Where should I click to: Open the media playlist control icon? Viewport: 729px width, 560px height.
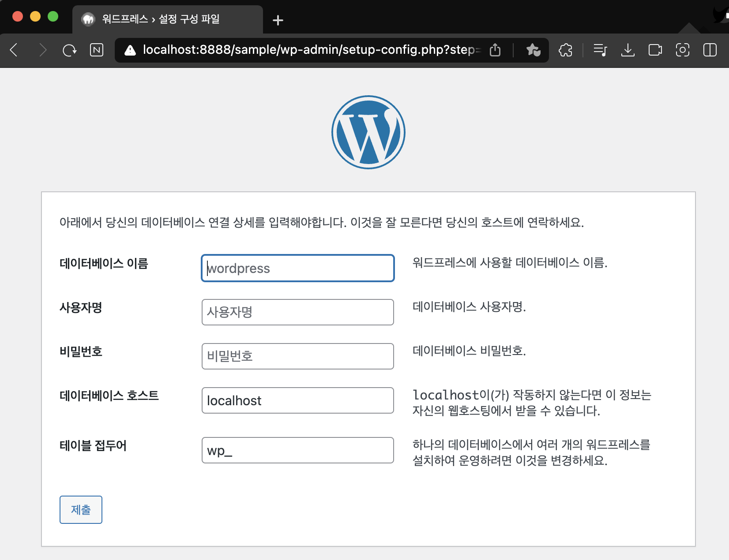click(600, 50)
